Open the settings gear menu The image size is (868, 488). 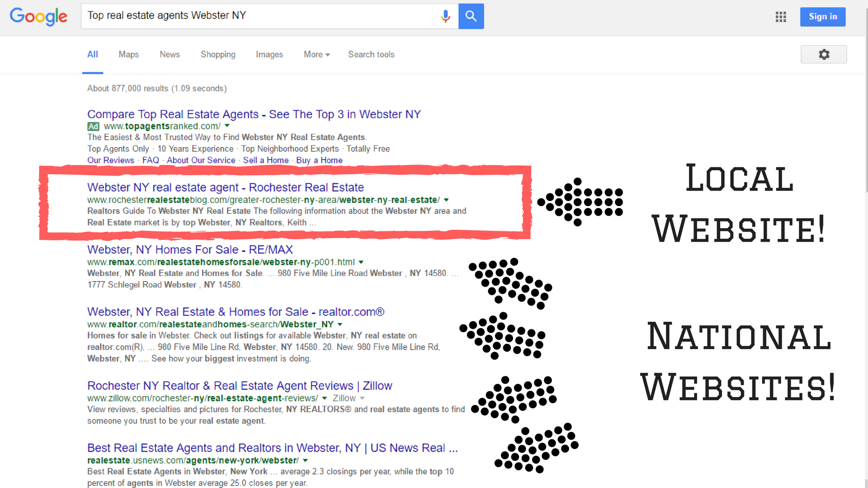(824, 54)
